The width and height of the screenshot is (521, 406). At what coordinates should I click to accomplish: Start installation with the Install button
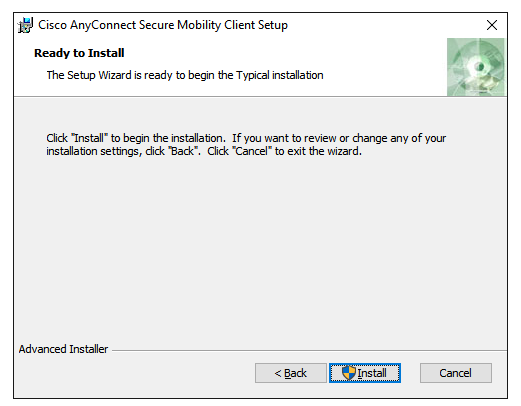(x=365, y=373)
